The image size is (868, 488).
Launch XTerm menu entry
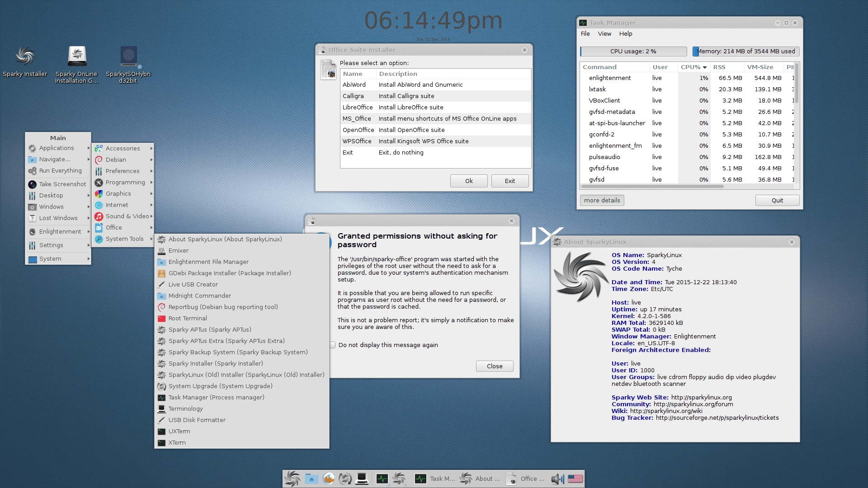[242, 442]
